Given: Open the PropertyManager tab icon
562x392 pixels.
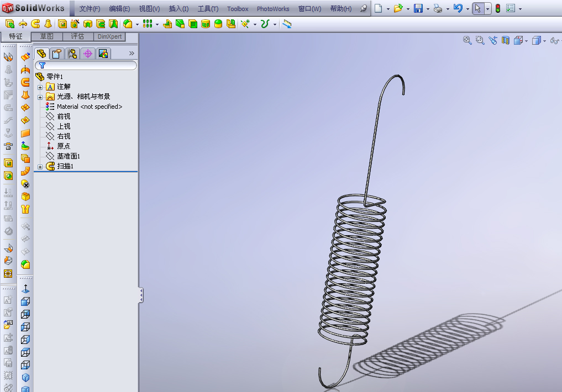Looking at the screenshot, I should (x=56, y=54).
